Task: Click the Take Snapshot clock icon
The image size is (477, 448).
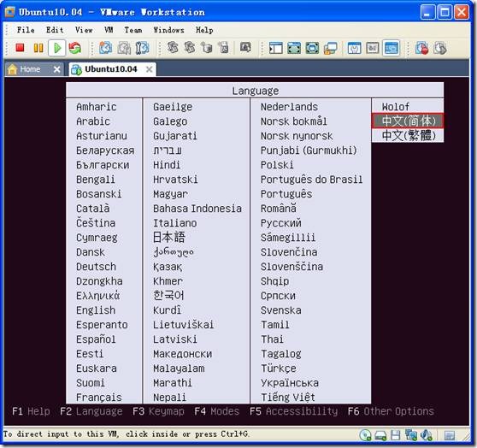Action: click(x=106, y=48)
